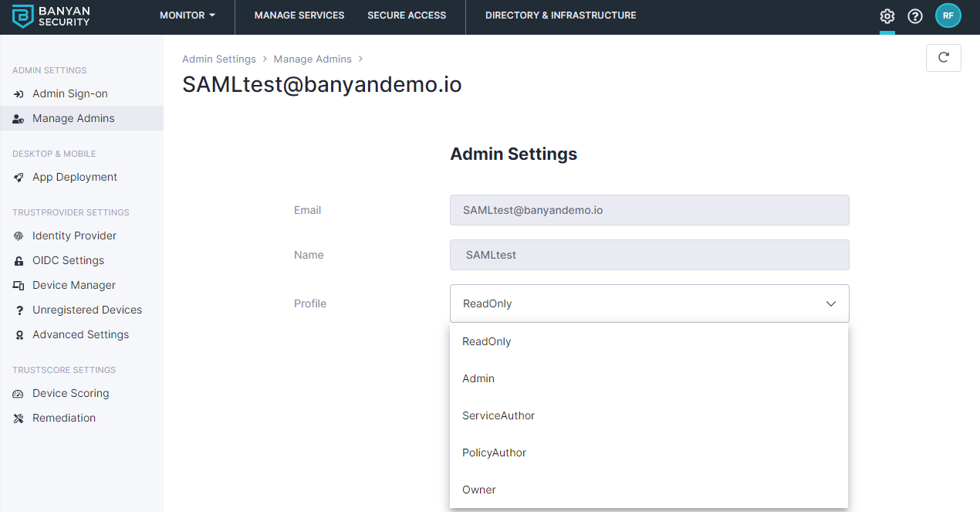Click the Banyan Security logo

click(x=52, y=16)
